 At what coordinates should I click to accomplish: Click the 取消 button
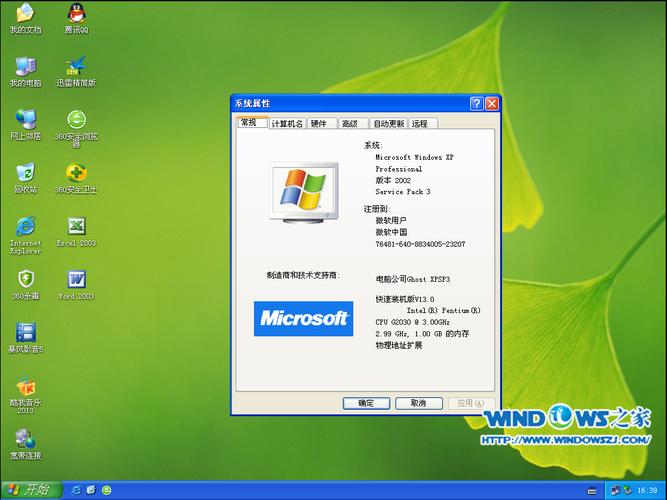(x=418, y=403)
